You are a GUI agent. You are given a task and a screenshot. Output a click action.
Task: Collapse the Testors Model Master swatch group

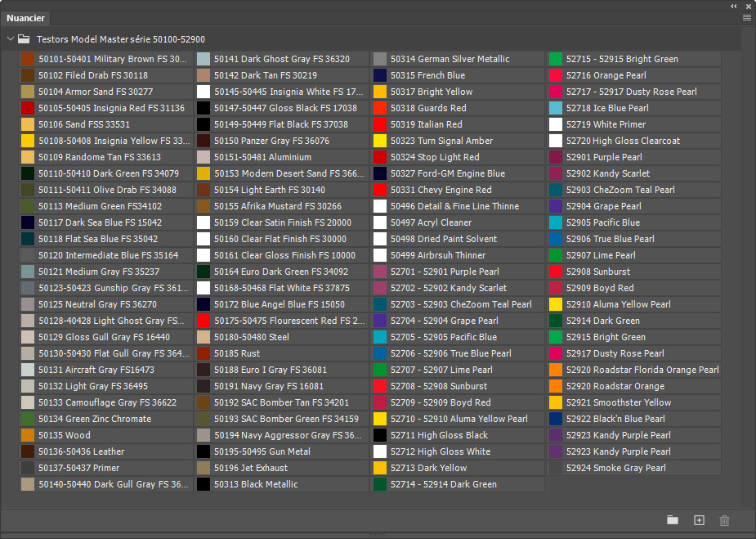coord(10,39)
